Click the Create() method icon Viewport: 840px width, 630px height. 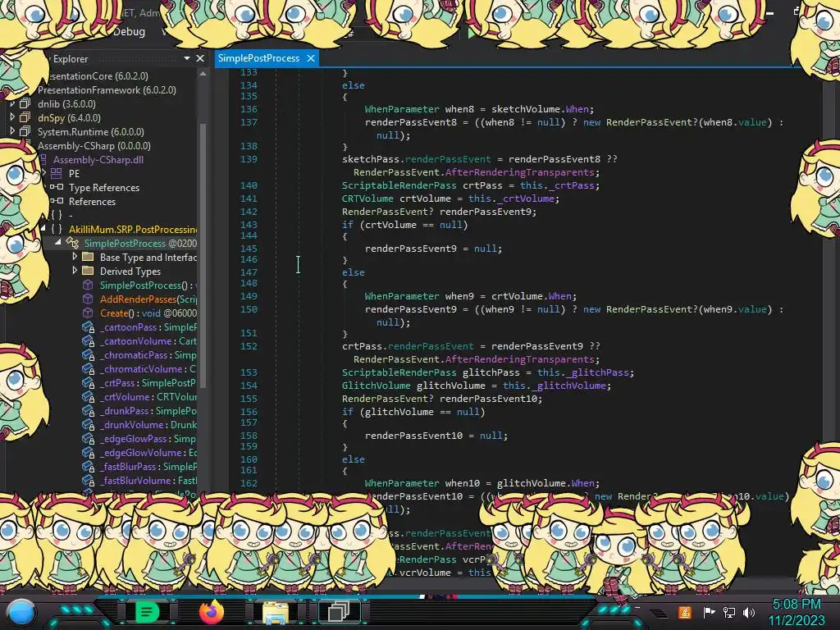pos(88,313)
